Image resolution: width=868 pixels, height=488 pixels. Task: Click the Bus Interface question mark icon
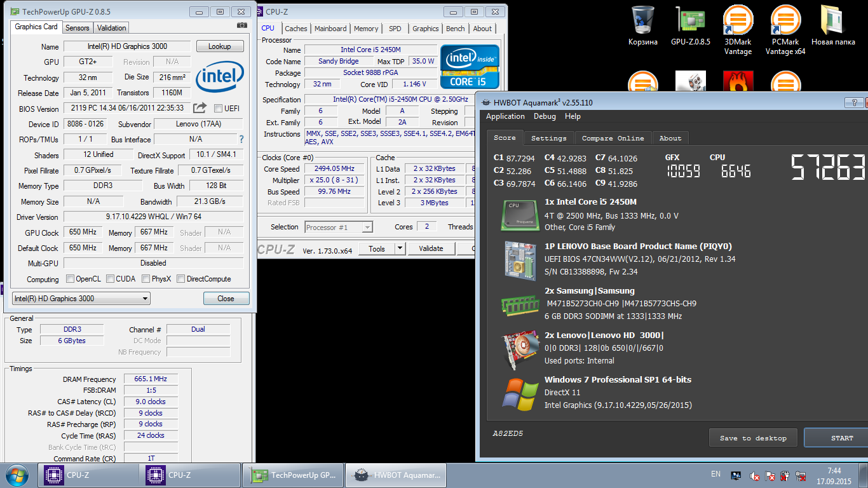[241, 139]
